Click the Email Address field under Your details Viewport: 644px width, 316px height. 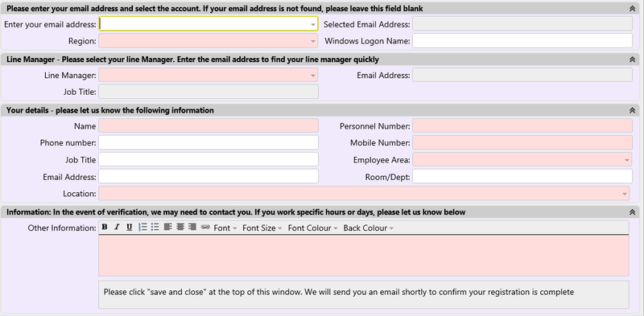(208, 176)
